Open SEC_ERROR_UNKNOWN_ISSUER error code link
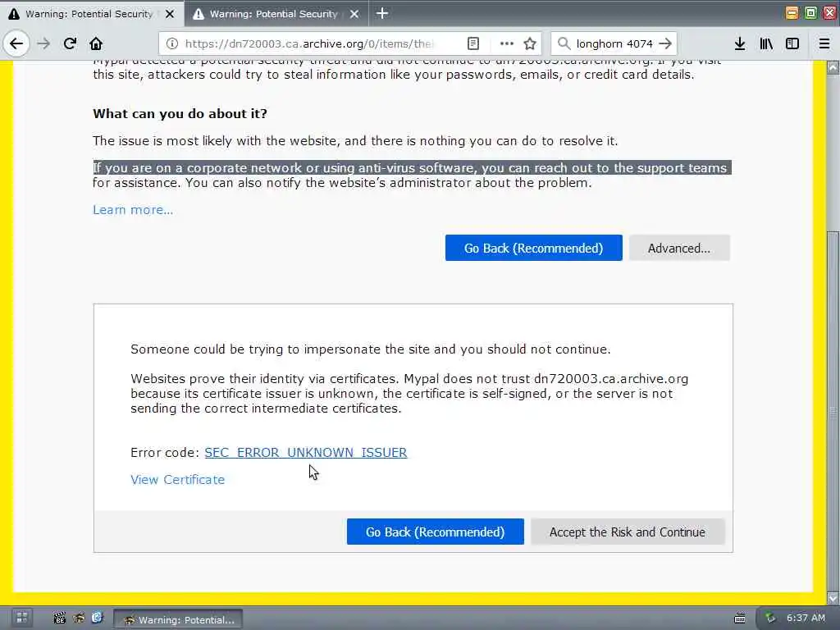Viewport: 840px width, 630px height. (306, 452)
